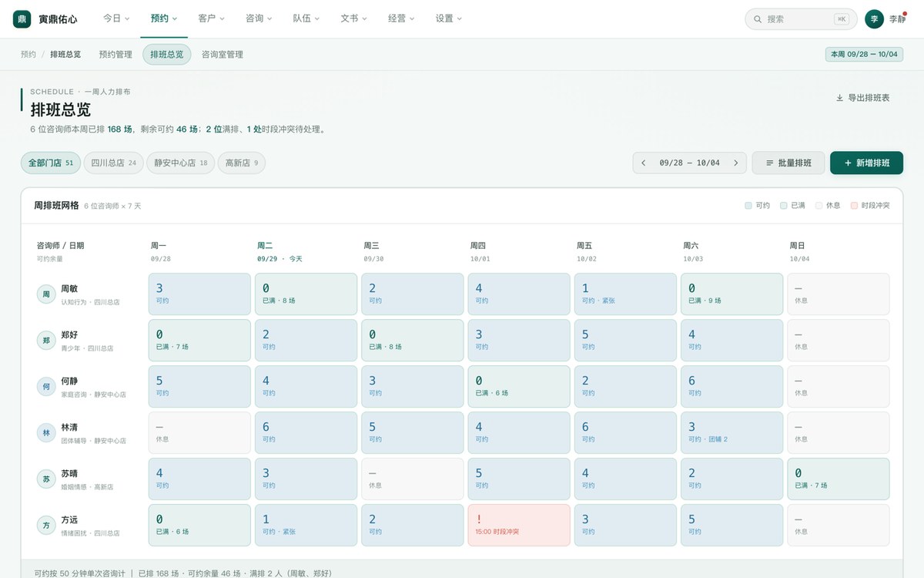This screenshot has height=578, width=924.
Task: Click 周敏 consultant avatar
Action: (46, 294)
